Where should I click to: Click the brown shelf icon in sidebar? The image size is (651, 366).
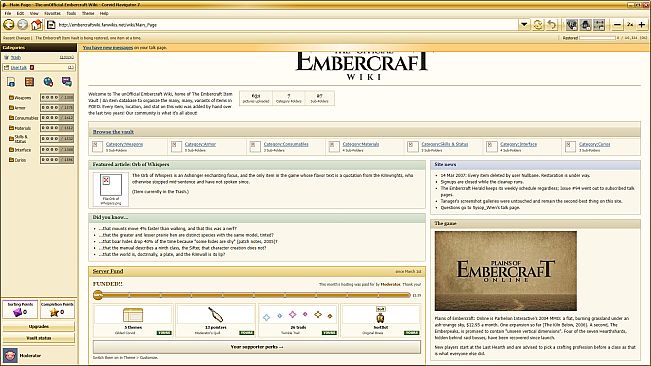(x=29, y=82)
